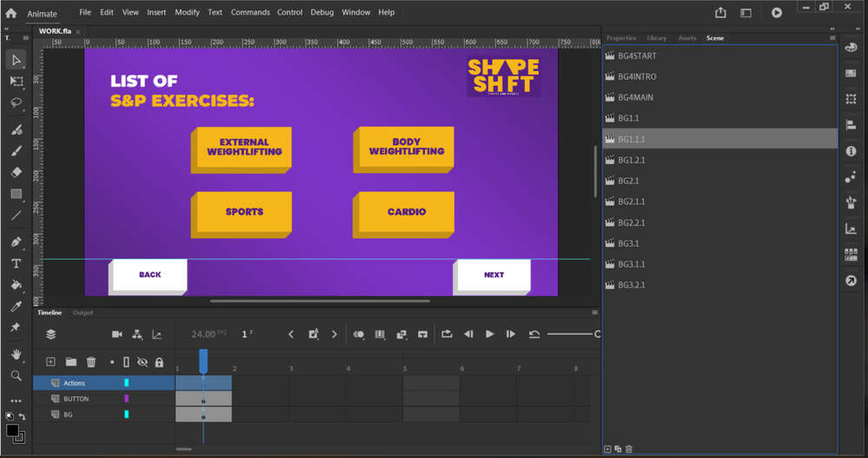Select the Eyedropper tool
The height and width of the screenshot is (458, 868).
[16, 306]
